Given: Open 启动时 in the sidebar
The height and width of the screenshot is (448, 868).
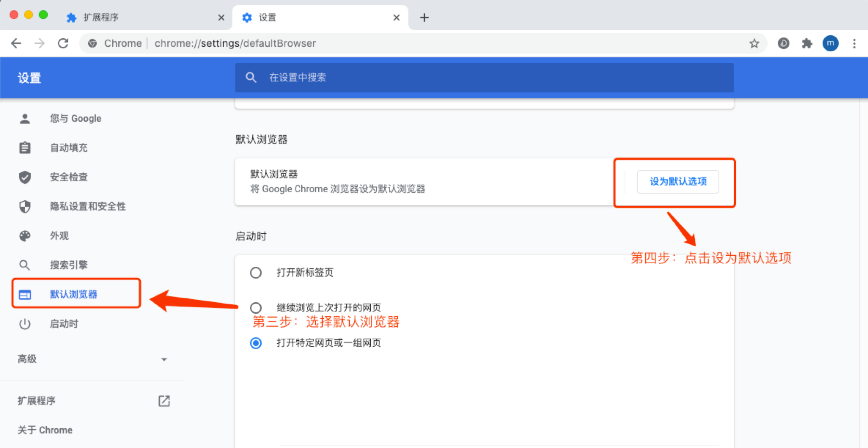Looking at the screenshot, I should [x=64, y=324].
